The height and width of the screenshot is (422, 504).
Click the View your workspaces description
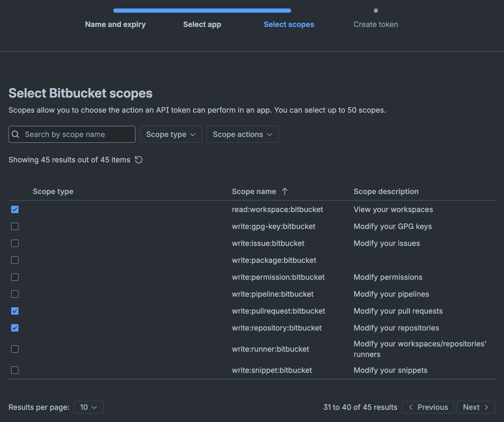point(393,209)
